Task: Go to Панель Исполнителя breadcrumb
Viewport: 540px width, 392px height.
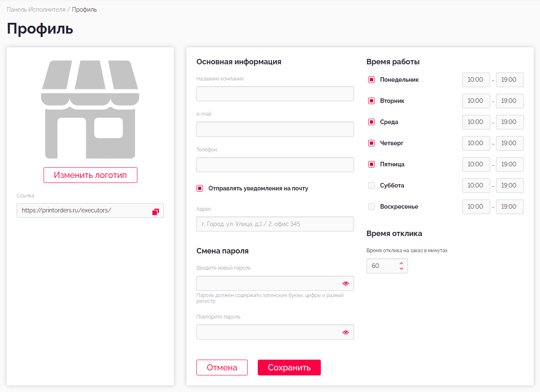Action: 36,10
